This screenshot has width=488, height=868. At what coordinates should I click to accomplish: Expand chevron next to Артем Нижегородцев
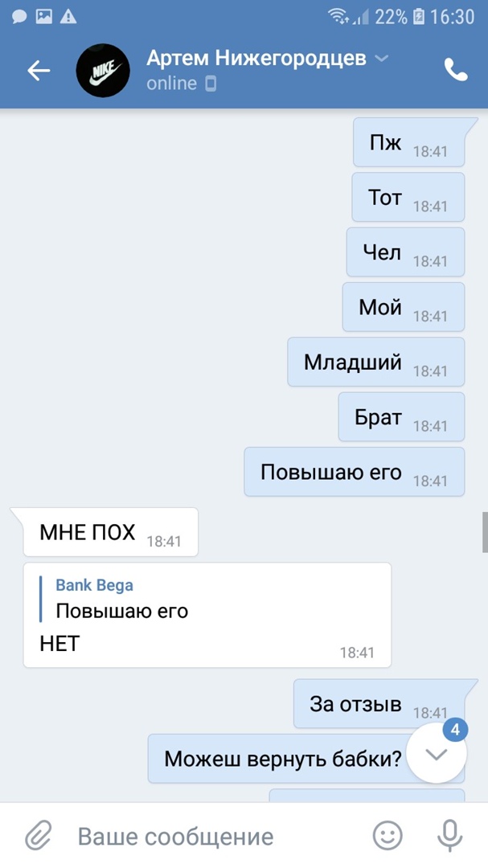(381, 58)
